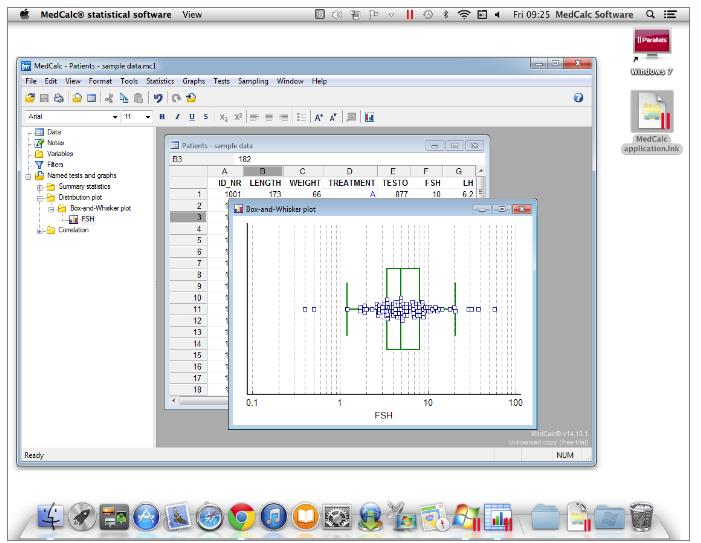Click the Print toolbar icon
Image resolution: width=701 pixels, height=543 pixels.
pyautogui.click(x=59, y=98)
